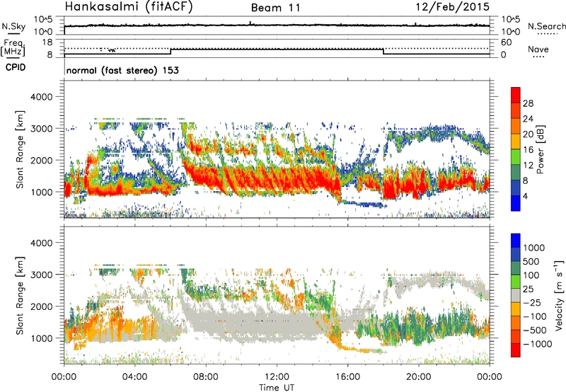Select the '60' tick on the Nave axis

(507, 42)
